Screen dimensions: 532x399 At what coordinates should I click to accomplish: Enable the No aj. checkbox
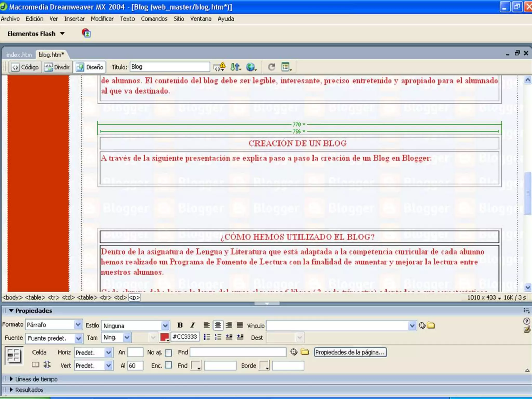pyautogui.click(x=169, y=353)
